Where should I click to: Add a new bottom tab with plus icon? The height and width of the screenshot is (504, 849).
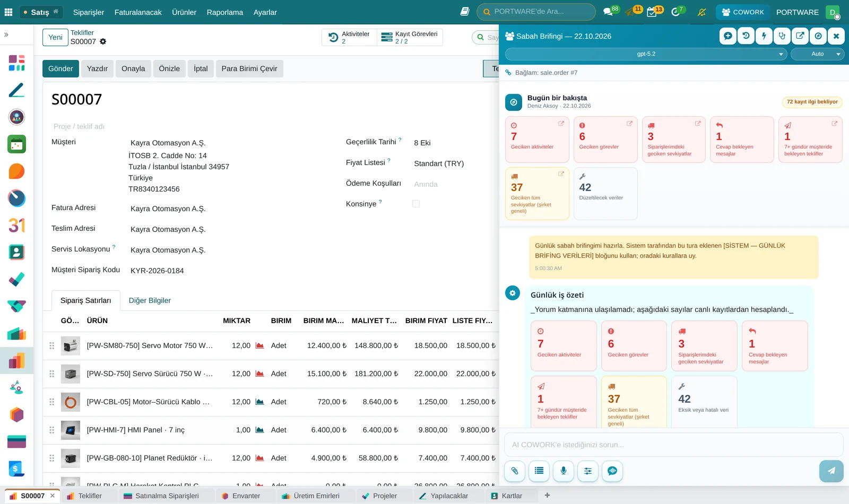pos(547,496)
